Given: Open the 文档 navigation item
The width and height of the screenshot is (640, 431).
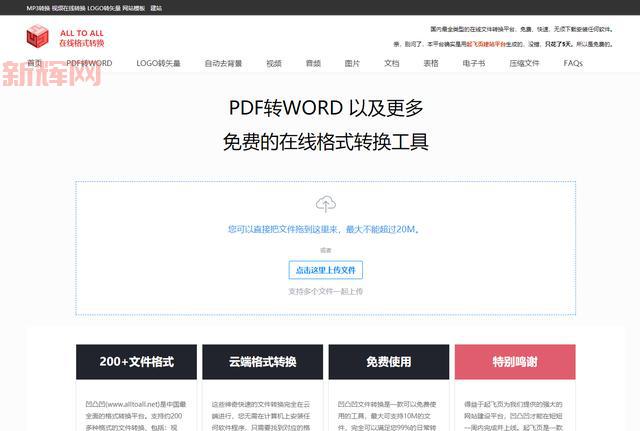Looking at the screenshot, I should (x=391, y=63).
